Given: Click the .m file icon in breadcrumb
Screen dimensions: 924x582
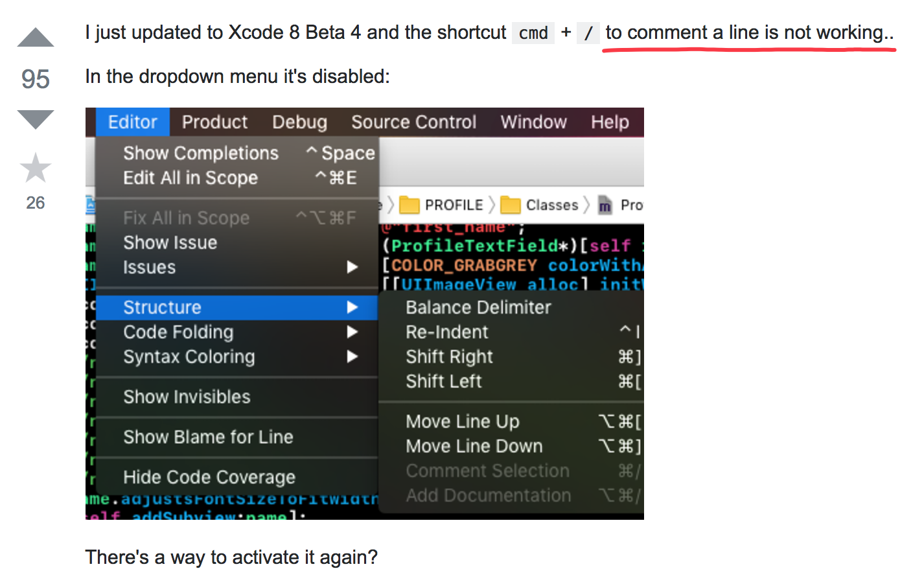Looking at the screenshot, I should click(605, 205).
